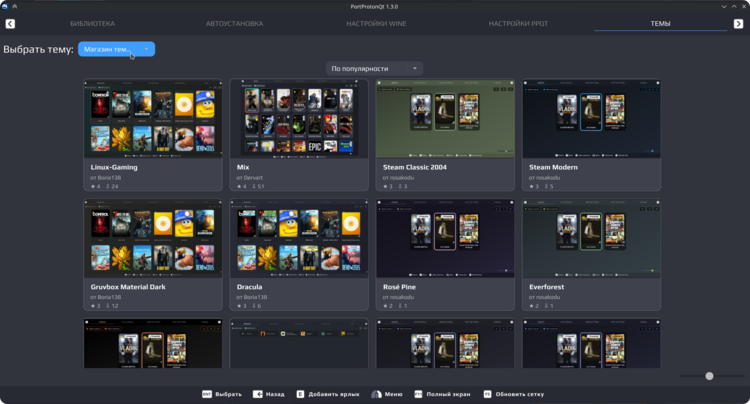Click Gruvbox Material Dark title text
The width and height of the screenshot is (750, 404).
(x=128, y=287)
